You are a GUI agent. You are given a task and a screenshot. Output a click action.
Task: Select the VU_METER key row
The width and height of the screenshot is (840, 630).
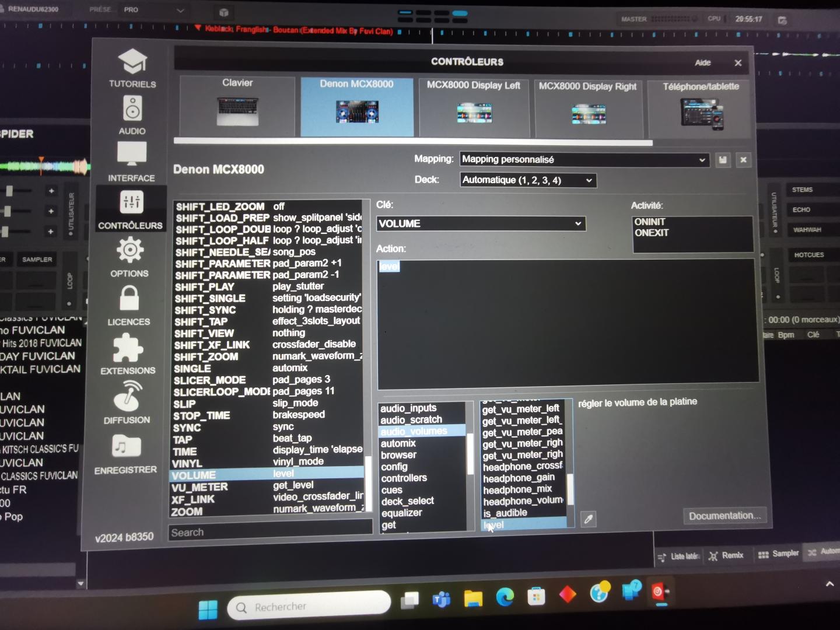click(x=267, y=487)
